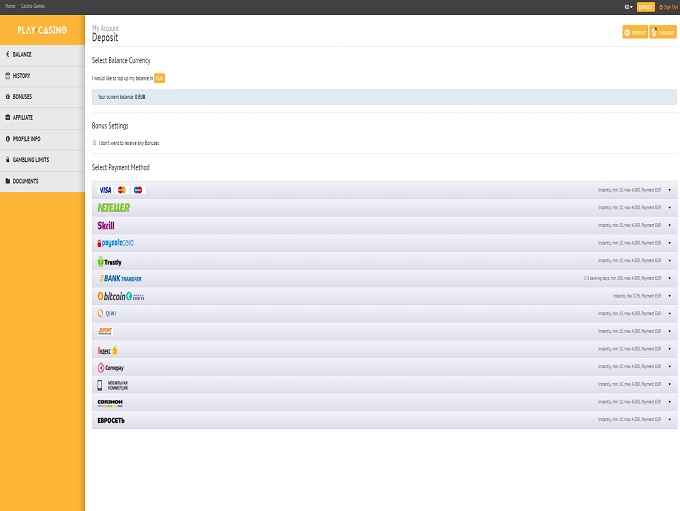
Task: Choose the bitcoin payment logo
Action: (121, 296)
